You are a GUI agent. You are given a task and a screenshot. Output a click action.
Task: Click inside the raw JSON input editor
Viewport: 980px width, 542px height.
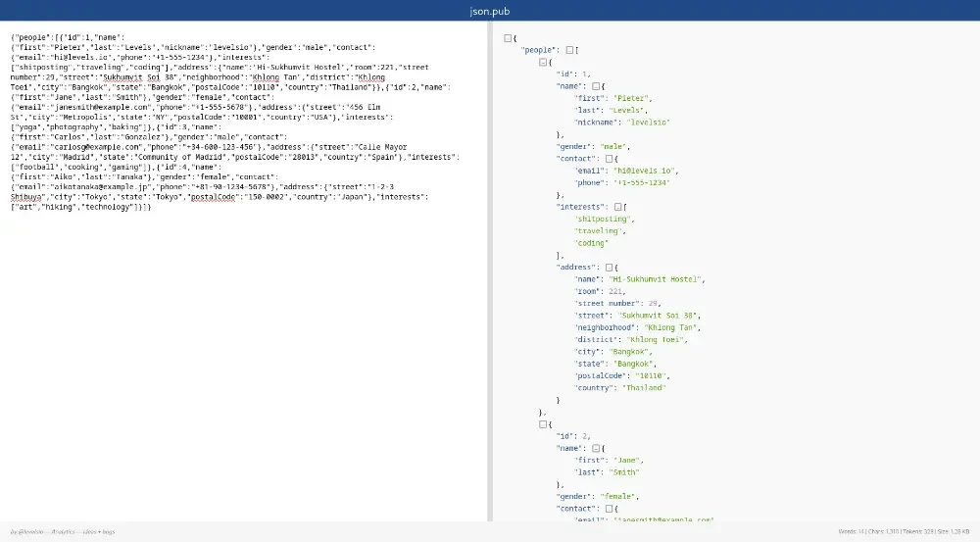click(x=245, y=343)
